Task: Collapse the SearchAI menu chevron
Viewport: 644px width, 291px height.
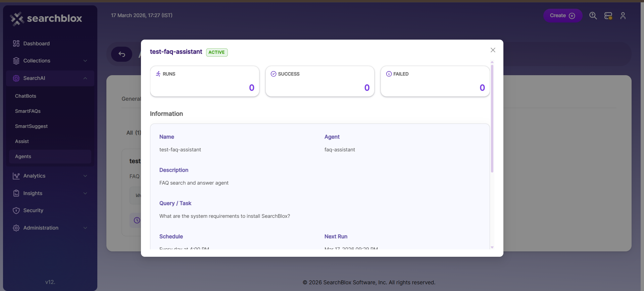Action: click(85, 78)
